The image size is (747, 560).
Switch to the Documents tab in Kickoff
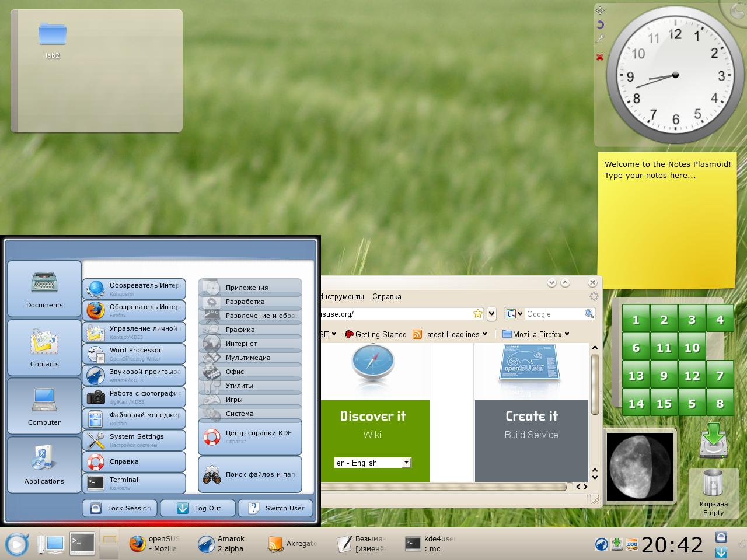pos(44,289)
